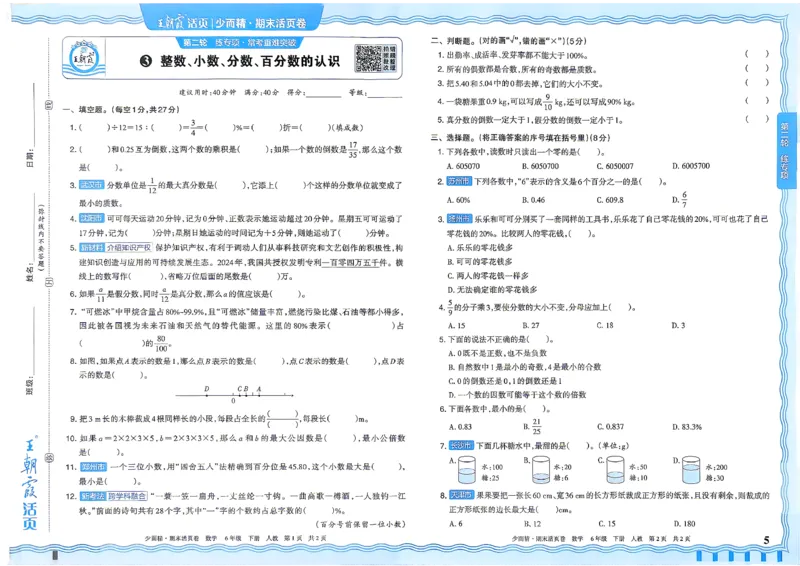Image resolution: width=800 pixels, height=566 pixels.
Task: Click the text 建议用时:40分钟
Action: tap(208, 92)
